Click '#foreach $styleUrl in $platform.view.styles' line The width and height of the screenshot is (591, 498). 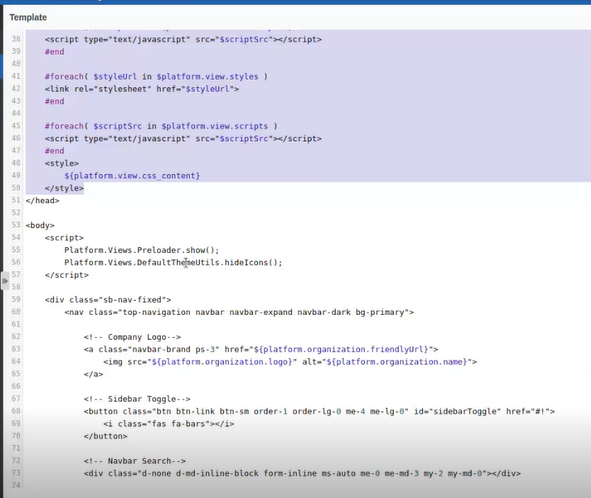(156, 77)
